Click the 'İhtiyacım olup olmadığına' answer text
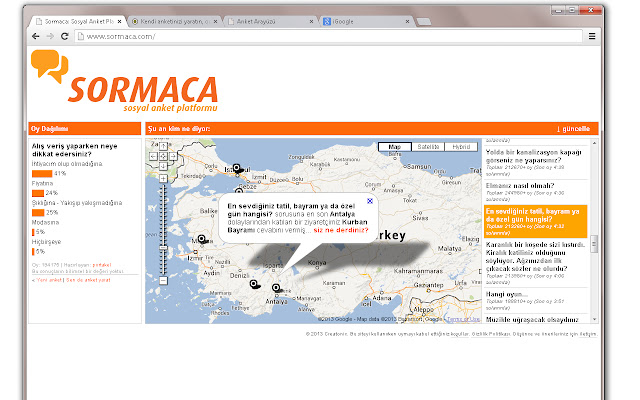Viewport: 640px width, 400px height. tap(67, 164)
